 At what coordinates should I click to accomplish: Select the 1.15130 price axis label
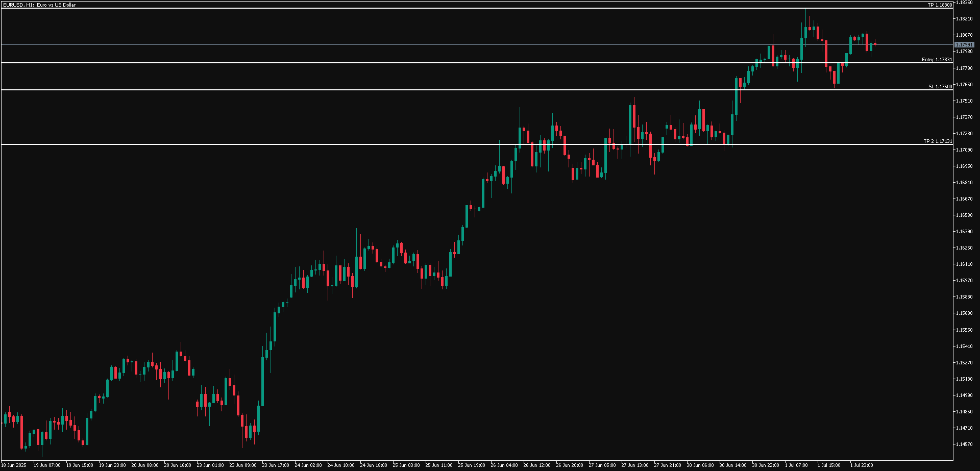964,379
